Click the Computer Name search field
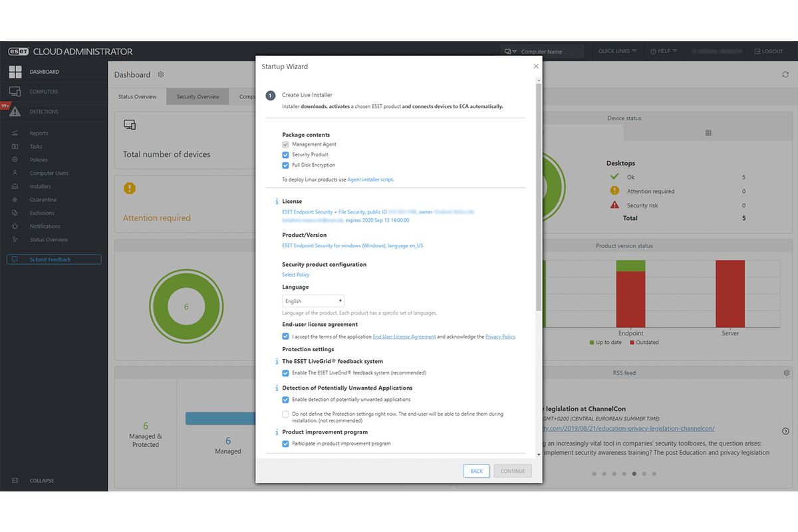Viewport: 798px width, 532px height. pyautogui.click(x=551, y=51)
